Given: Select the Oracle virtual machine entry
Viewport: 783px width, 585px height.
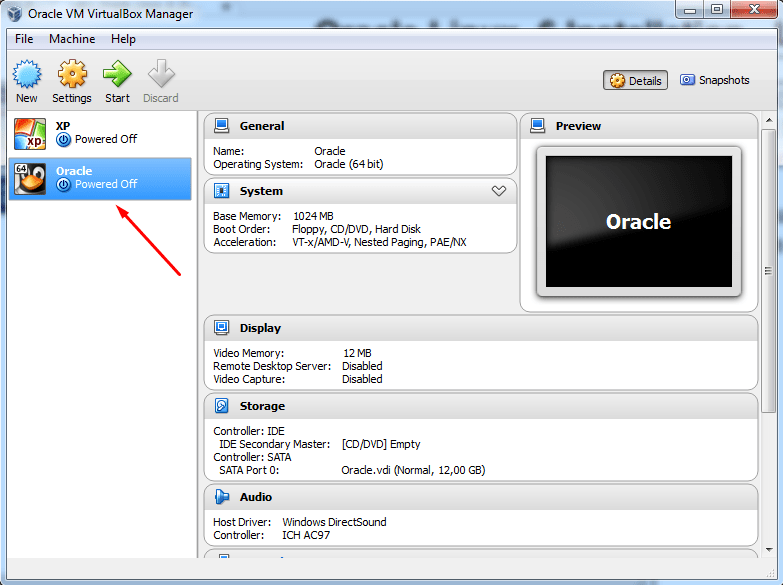Looking at the screenshot, I should (x=100, y=178).
